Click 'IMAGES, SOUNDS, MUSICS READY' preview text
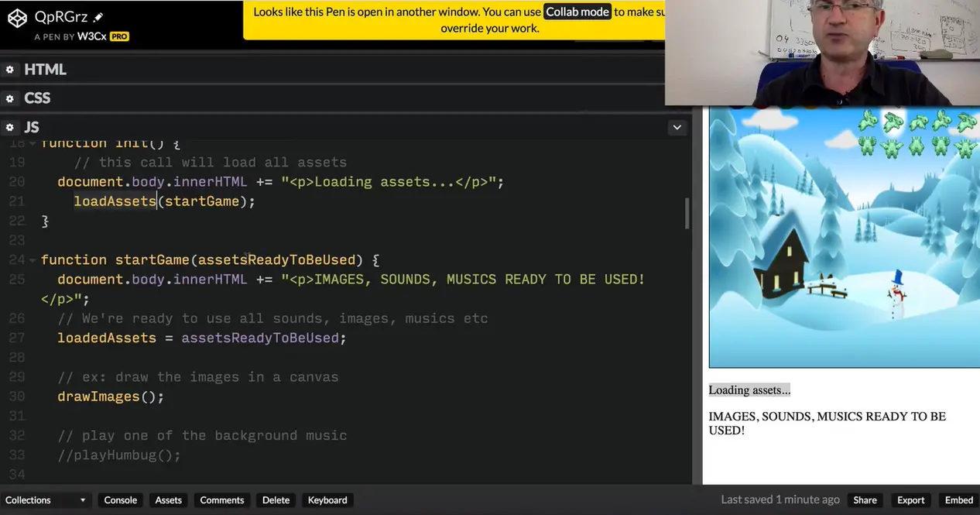Screen dimensions: 980x515 [827, 424]
